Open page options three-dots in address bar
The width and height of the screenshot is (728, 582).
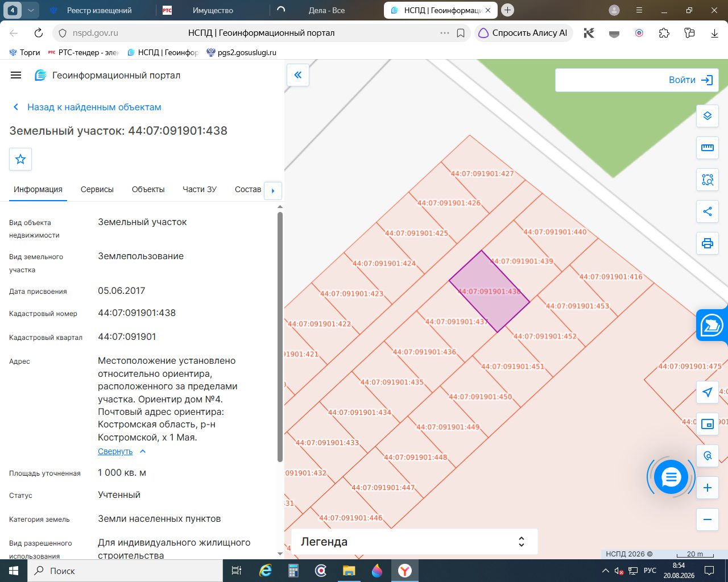(445, 33)
